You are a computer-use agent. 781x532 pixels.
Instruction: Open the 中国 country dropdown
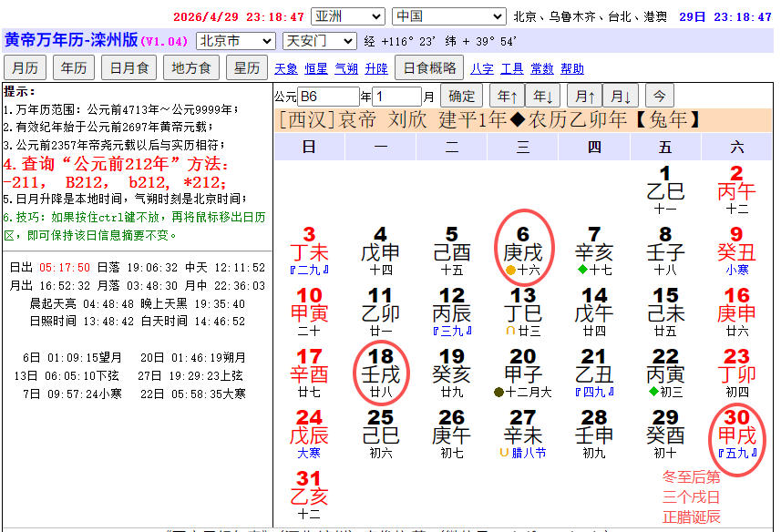pos(448,16)
